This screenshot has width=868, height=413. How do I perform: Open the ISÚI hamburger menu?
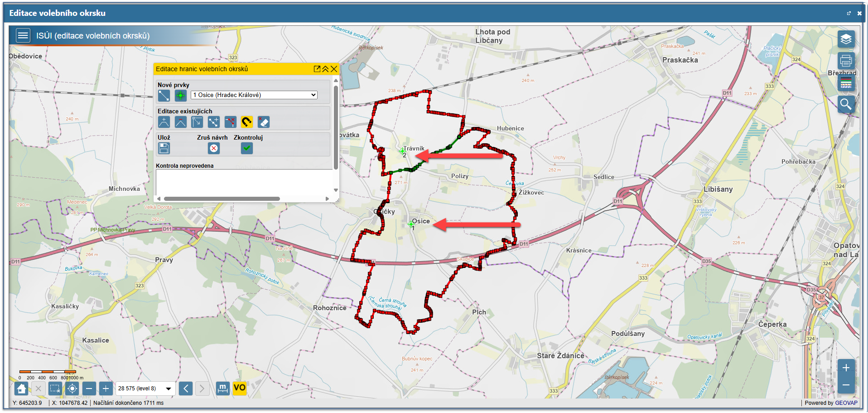(23, 36)
